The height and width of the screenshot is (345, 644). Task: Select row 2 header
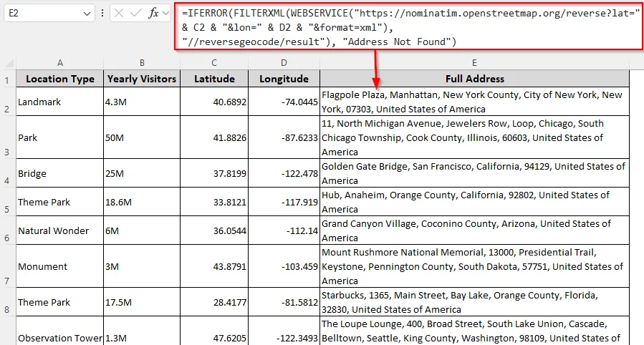[7, 102]
